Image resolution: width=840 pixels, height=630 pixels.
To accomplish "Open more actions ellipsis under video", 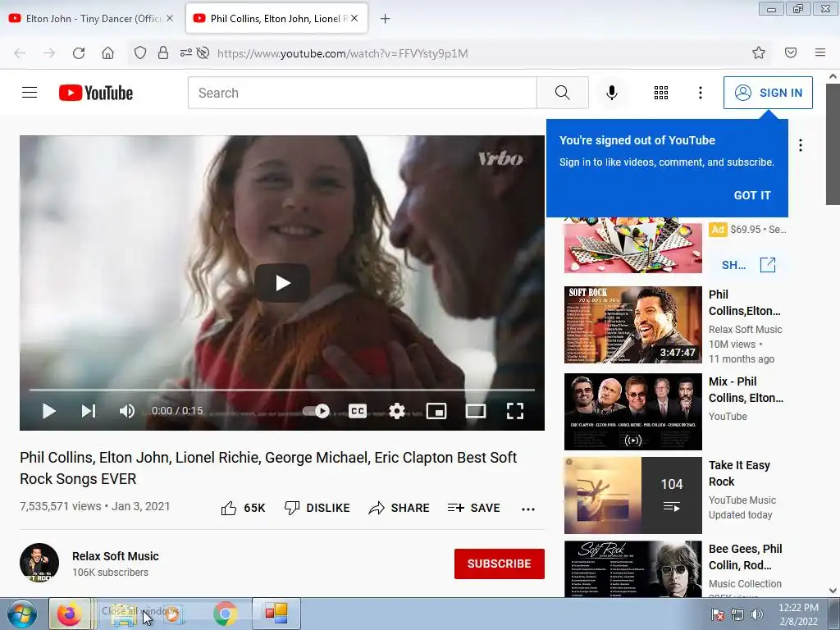I will click(528, 509).
